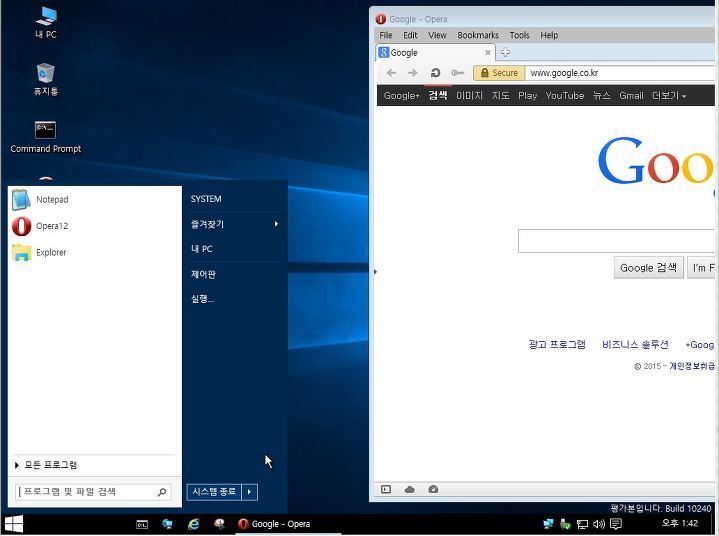The width and height of the screenshot is (719, 536).
Task: Open Opera's Tools menu
Action: (x=519, y=35)
